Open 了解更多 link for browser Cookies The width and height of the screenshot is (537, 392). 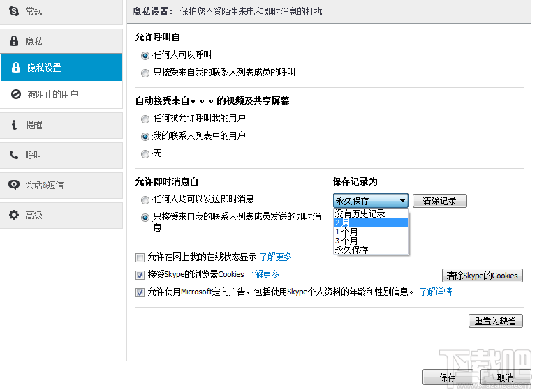263,274
